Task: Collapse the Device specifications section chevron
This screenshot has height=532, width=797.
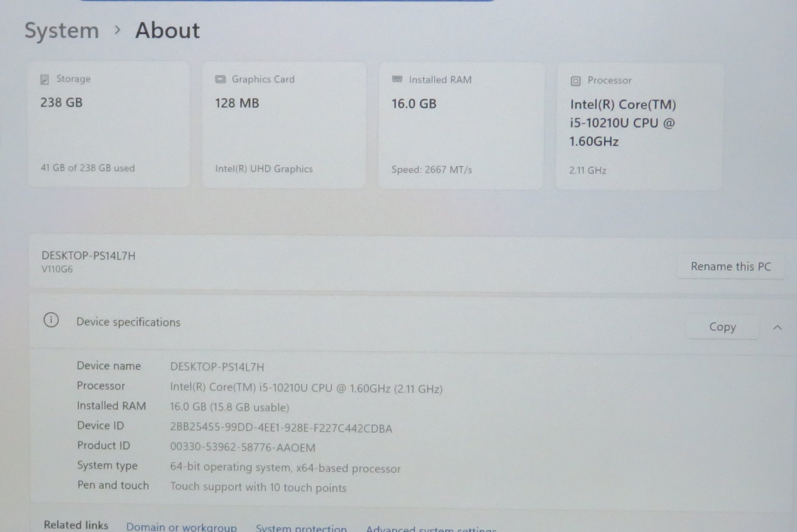Action: pos(777,328)
